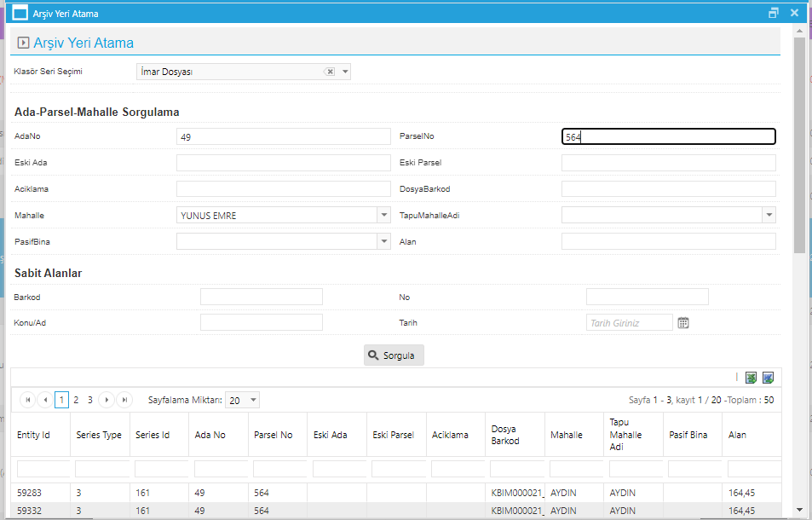Viewport: 812px width, 520px height.
Task: Sort by the Eski Parsel column header
Action: click(393, 435)
